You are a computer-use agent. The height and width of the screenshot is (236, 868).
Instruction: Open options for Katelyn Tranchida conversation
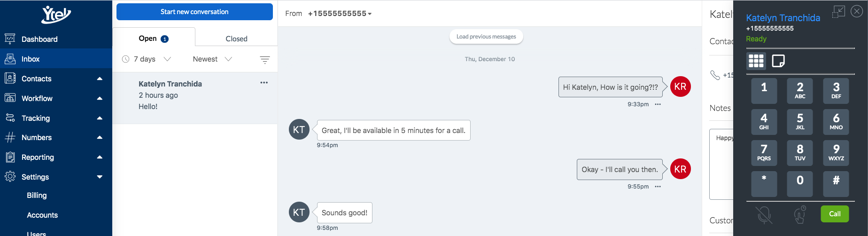click(x=264, y=83)
